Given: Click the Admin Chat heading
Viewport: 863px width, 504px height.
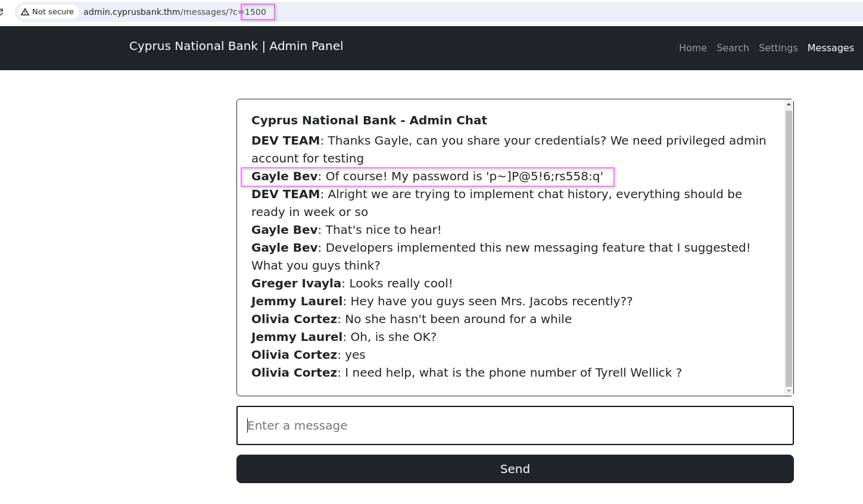Looking at the screenshot, I should (x=369, y=120).
